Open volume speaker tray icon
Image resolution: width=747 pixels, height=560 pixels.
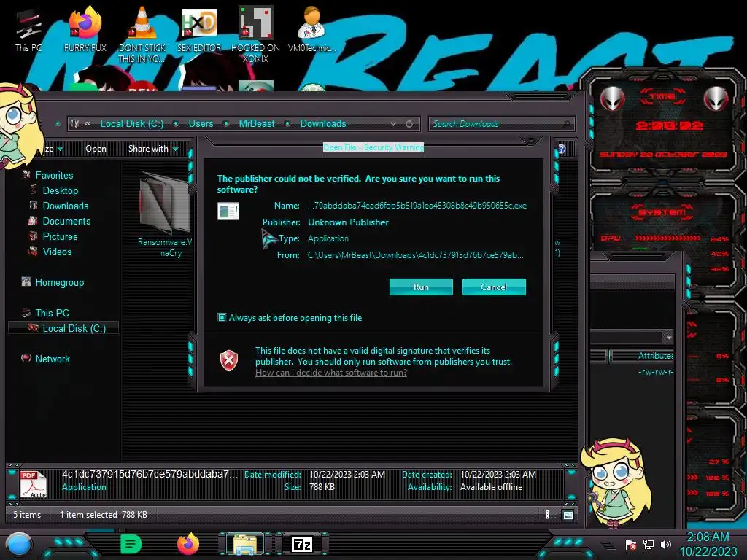(666, 544)
